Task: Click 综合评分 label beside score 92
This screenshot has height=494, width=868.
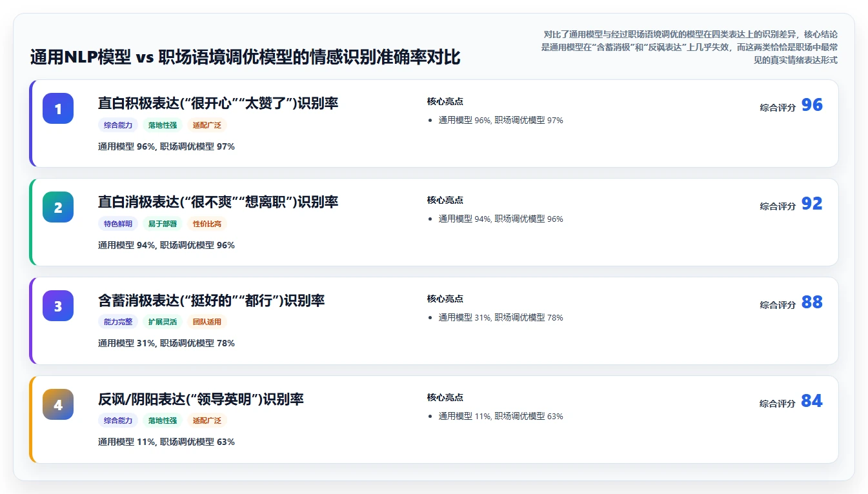Action: coord(778,206)
